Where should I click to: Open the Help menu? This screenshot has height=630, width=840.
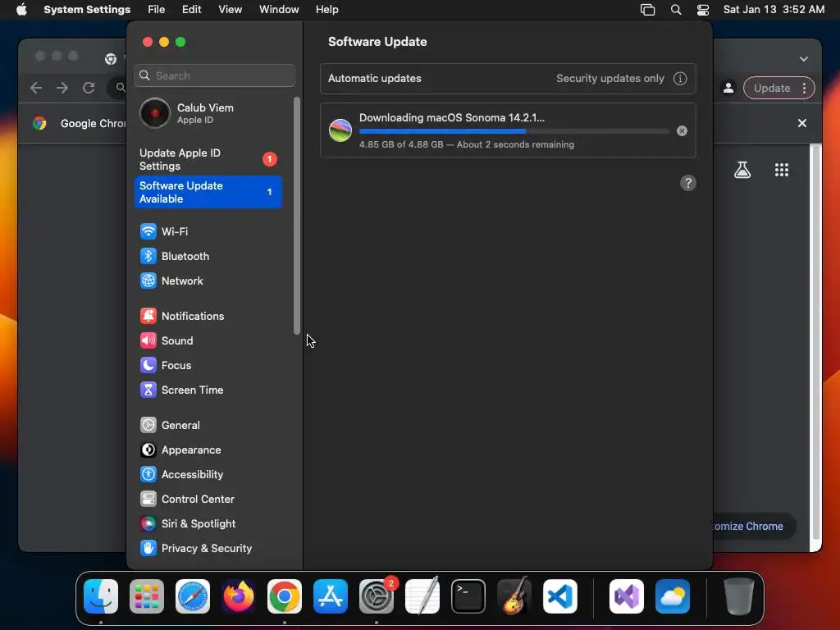tap(326, 10)
